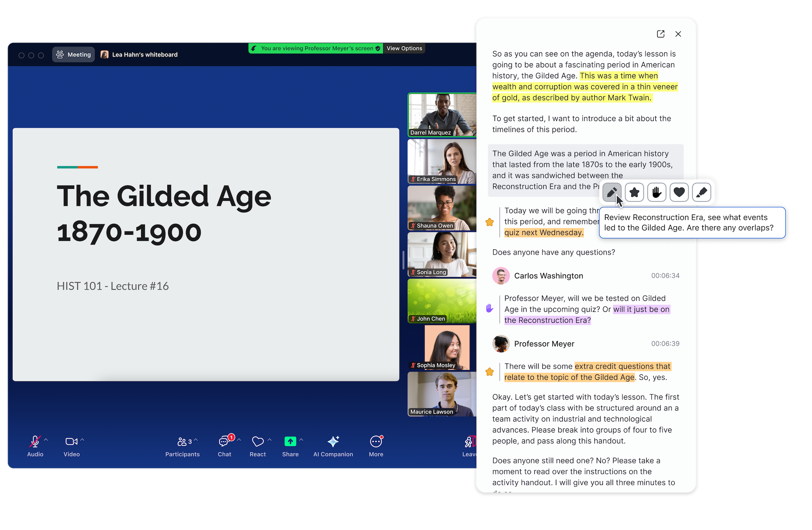This screenshot has width=812, height=530.
Task: Toggle the Video camera off
Action: (x=71, y=446)
